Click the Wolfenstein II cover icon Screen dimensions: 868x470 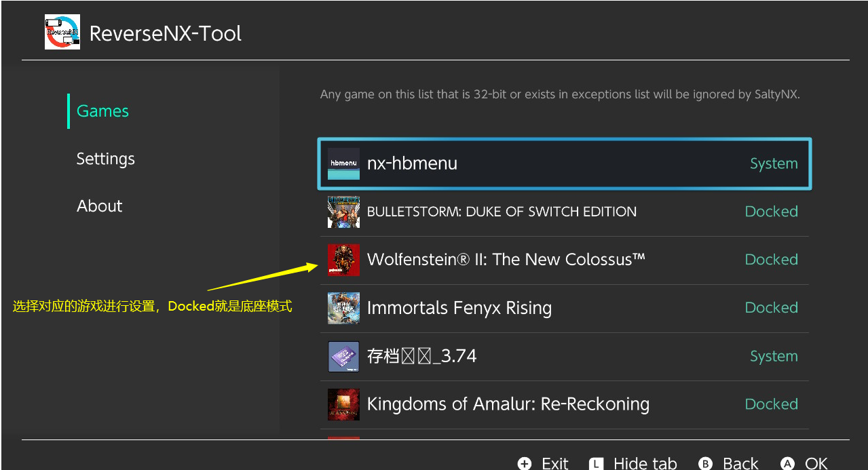point(343,260)
